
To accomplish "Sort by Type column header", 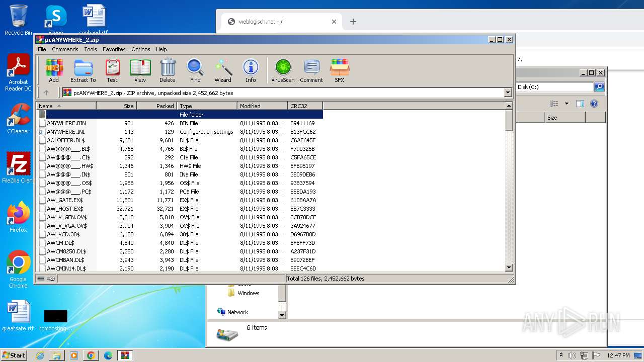I will [207, 106].
